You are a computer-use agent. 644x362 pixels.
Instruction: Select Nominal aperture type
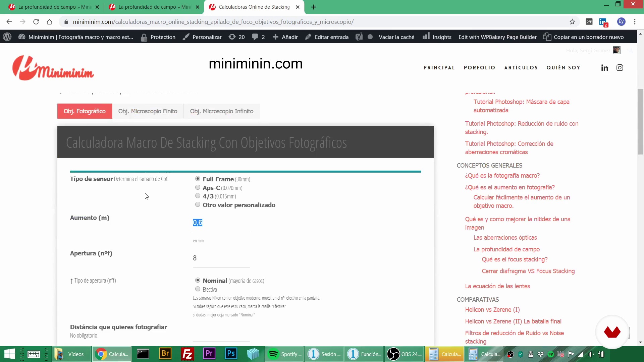click(198, 280)
